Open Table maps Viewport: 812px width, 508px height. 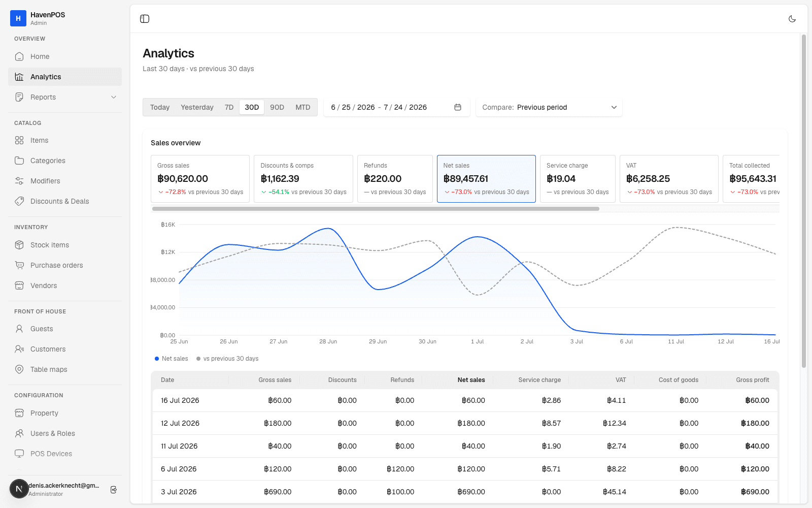65,369
